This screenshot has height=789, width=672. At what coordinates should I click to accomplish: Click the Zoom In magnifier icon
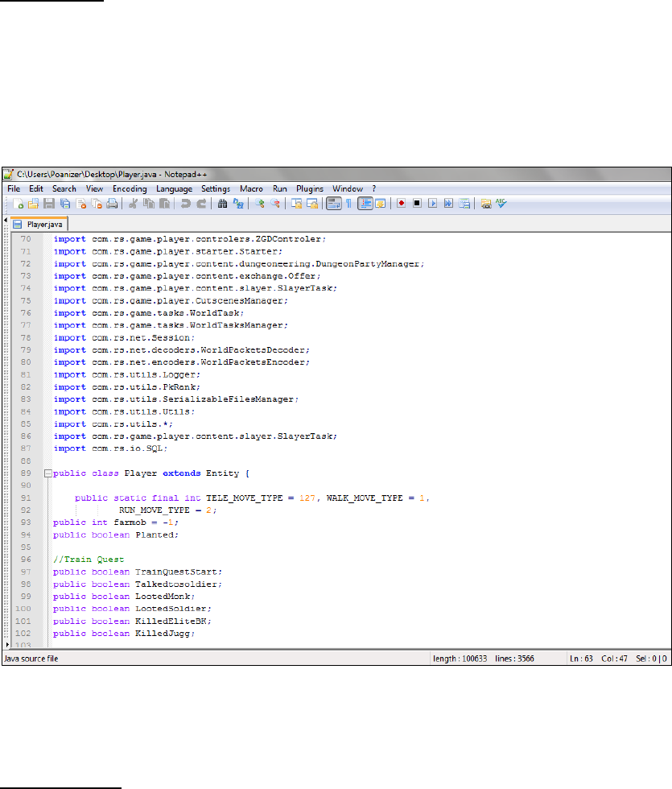[x=259, y=204]
